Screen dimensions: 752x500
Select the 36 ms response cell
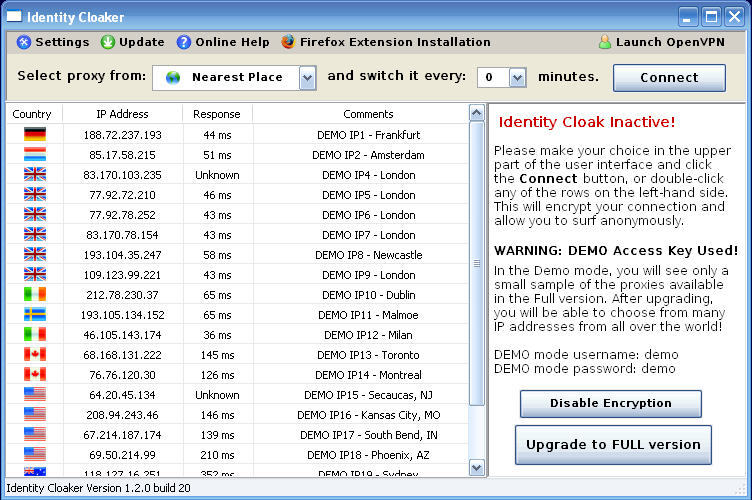click(x=217, y=335)
